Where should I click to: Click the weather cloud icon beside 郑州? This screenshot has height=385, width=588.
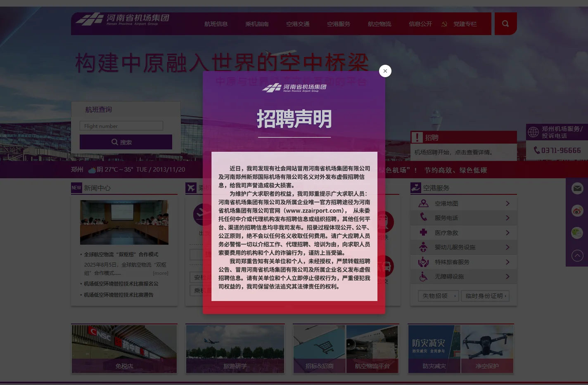92,170
